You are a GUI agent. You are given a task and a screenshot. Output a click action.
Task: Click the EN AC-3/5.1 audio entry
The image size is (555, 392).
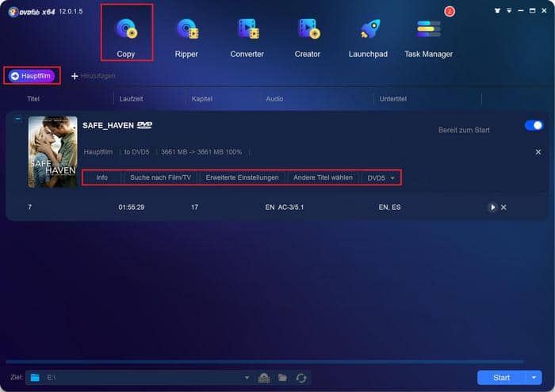285,207
